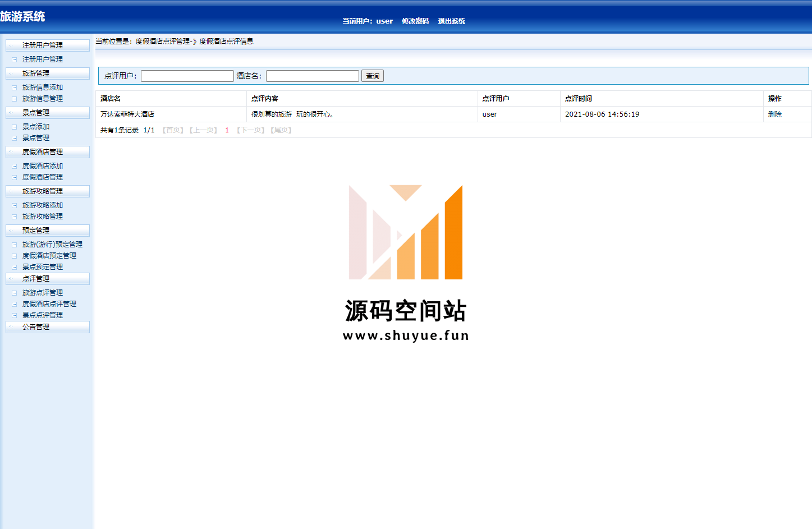Open 旅游信息管理 in sidebar
Image resolution: width=812 pixels, height=529 pixels.
tap(43, 98)
